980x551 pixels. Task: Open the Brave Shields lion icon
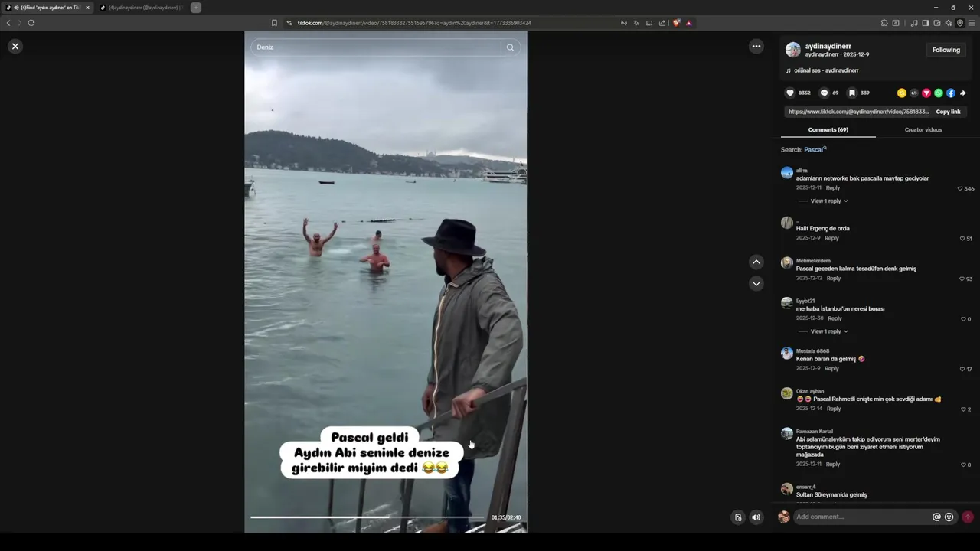[677, 23]
